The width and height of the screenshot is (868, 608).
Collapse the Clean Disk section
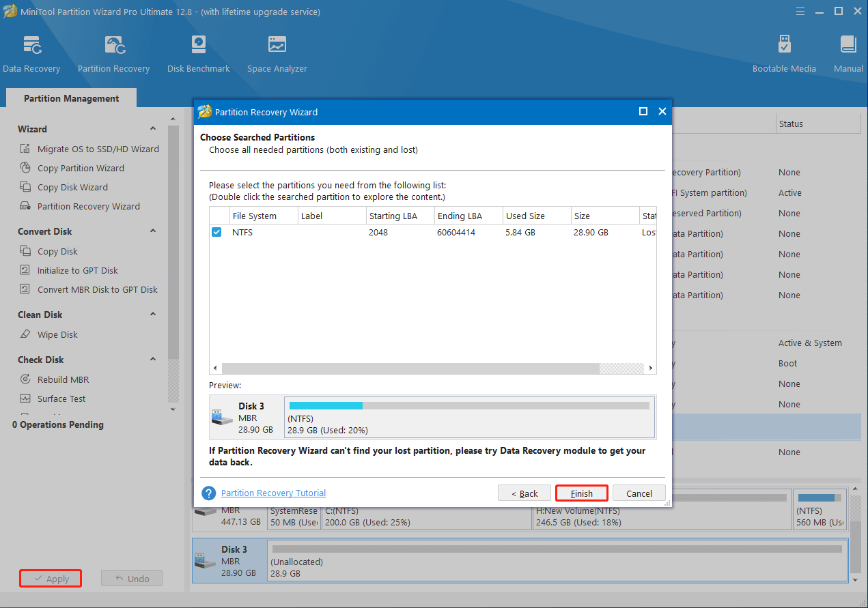click(x=153, y=314)
